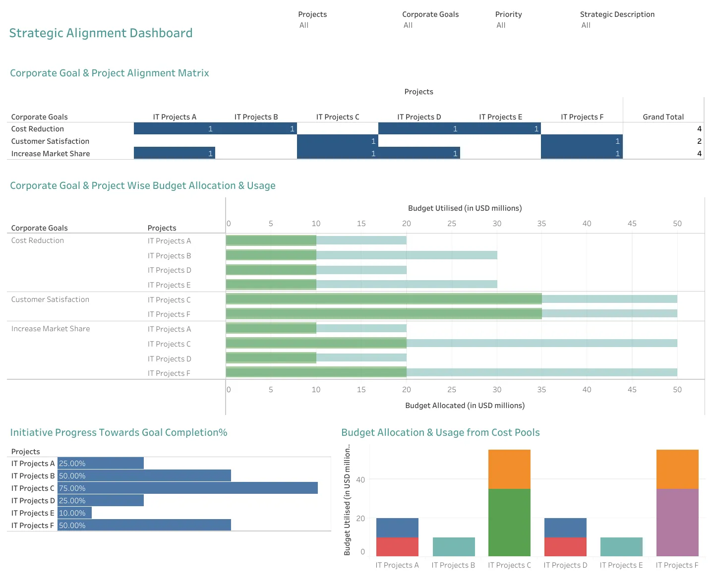712x588 pixels.
Task: Click Corporate Goal & Project Alignment Matrix heading
Action: coord(110,73)
